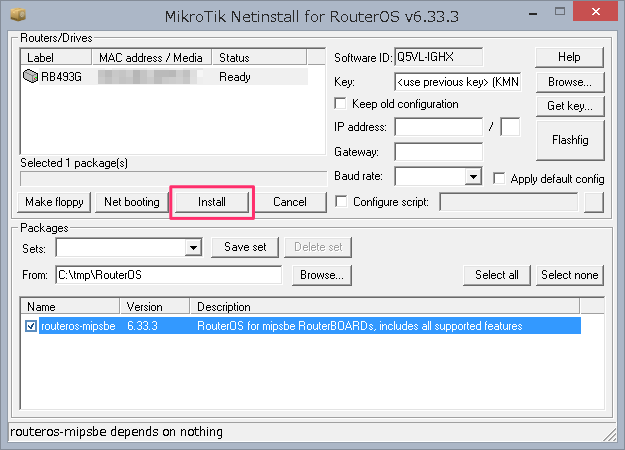Screen dimensions: 625x450
Task: Open the Baud rate dropdown
Action: pos(473,176)
